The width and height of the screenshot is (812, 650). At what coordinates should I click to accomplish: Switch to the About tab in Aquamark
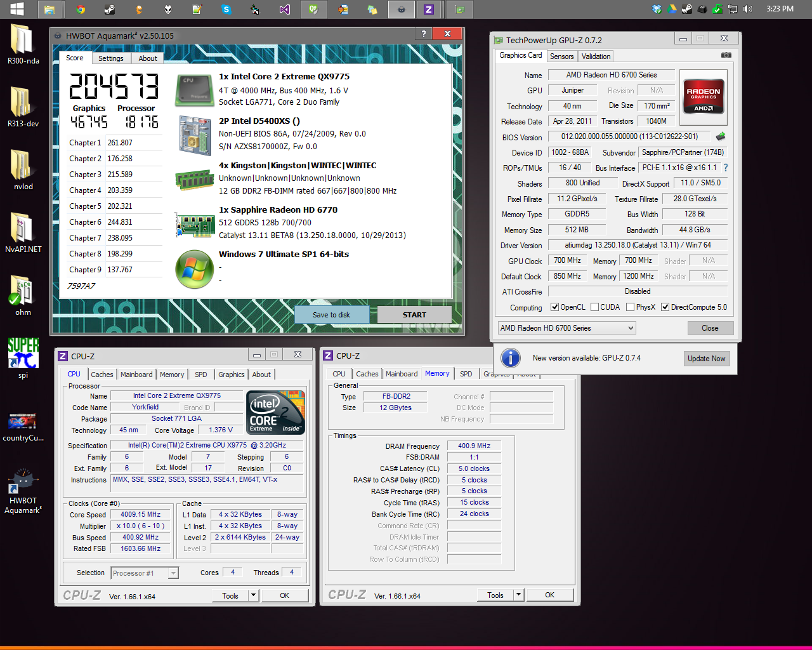(x=148, y=58)
